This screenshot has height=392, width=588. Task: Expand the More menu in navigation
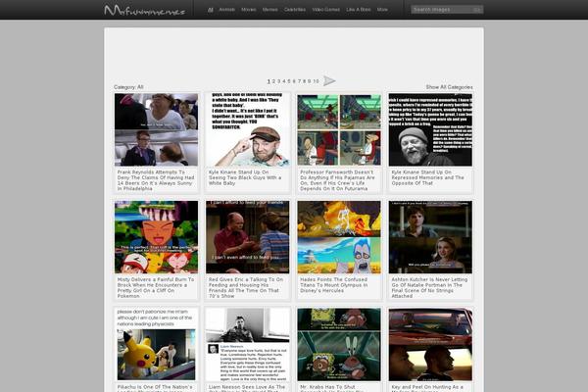pyautogui.click(x=382, y=10)
